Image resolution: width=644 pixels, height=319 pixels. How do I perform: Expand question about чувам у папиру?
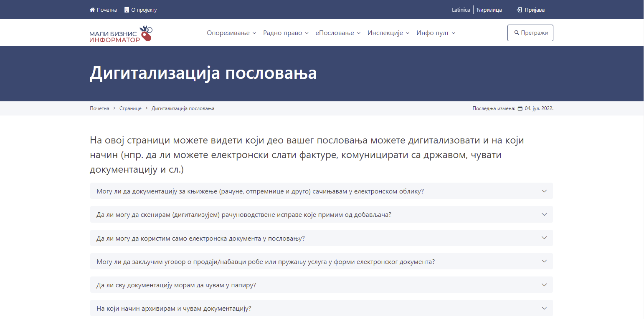pyautogui.click(x=321, y=285)
